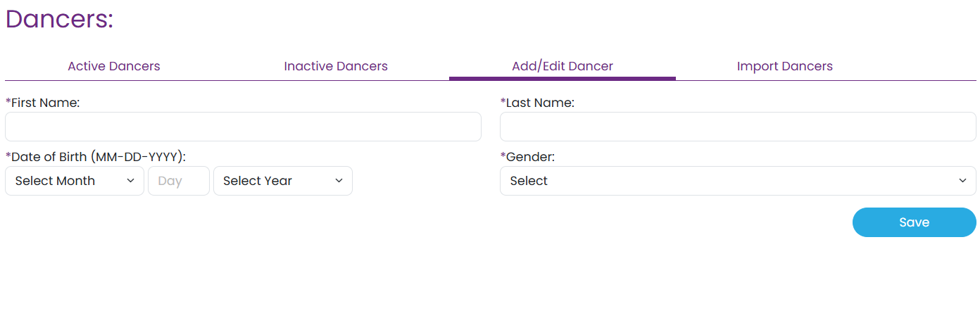
Task: Click the "First Name:" field label
Action: [x=46, y=103]
